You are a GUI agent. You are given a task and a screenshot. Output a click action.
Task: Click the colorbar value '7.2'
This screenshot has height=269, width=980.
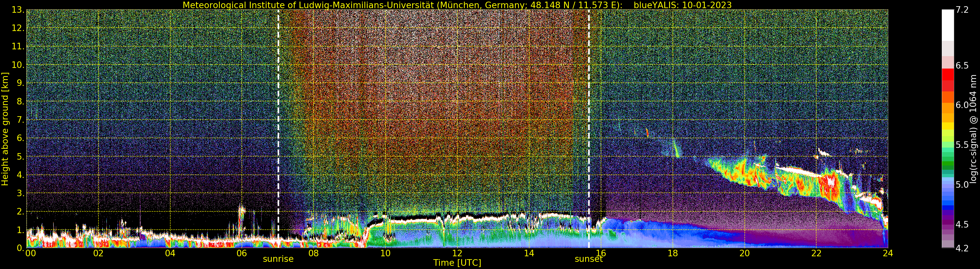962,10
